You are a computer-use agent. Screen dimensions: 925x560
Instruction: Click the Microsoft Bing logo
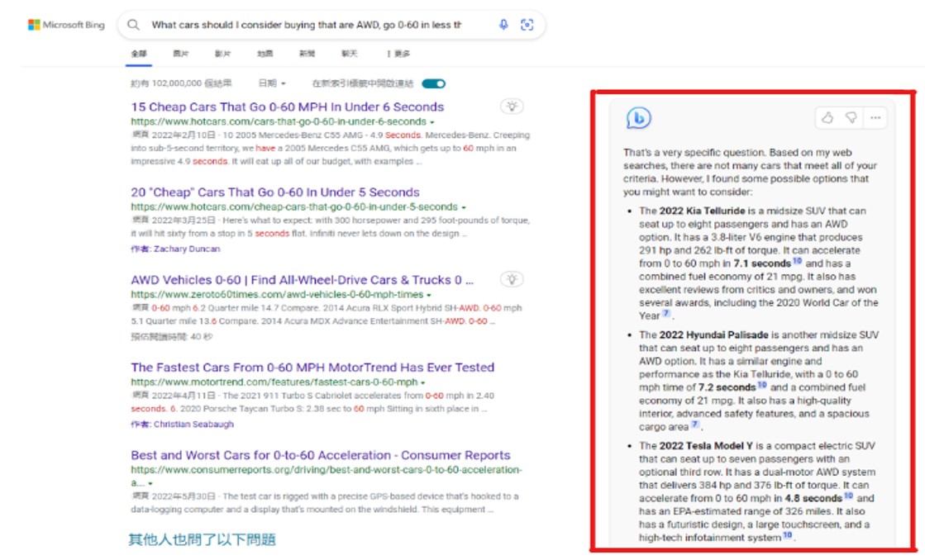point(66,25)
